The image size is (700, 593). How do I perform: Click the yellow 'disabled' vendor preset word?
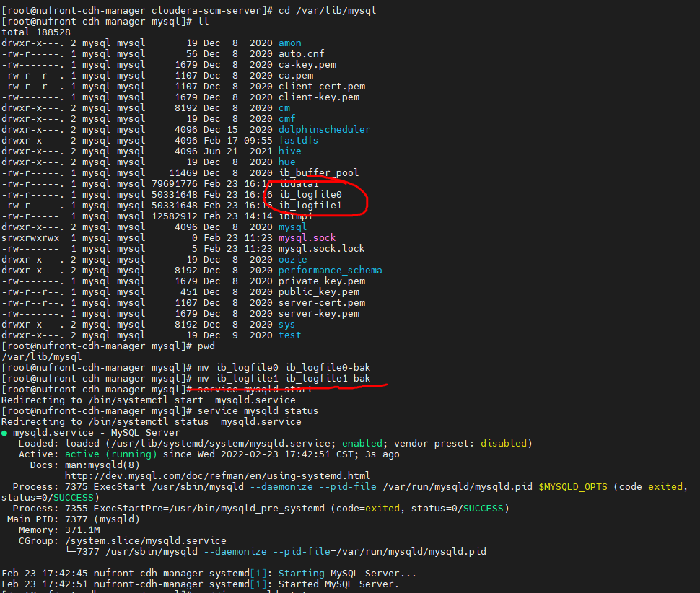(x=504, y=444)
